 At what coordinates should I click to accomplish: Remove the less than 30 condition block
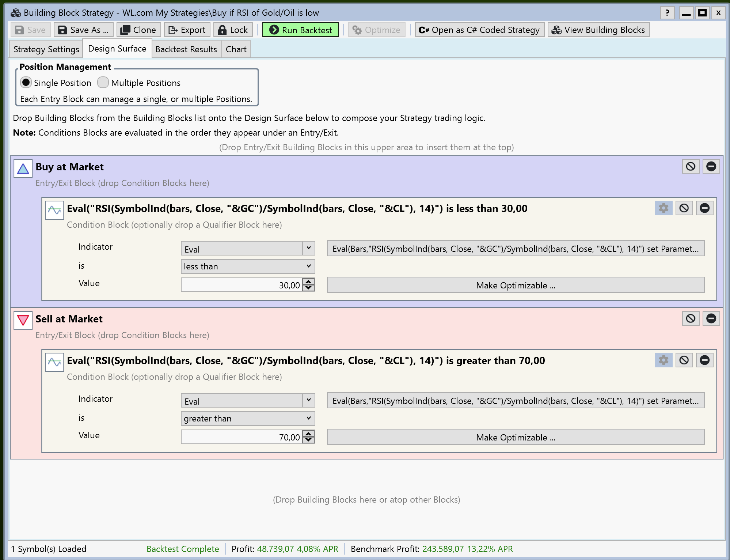pyautogui.click(x=704, y=208)
